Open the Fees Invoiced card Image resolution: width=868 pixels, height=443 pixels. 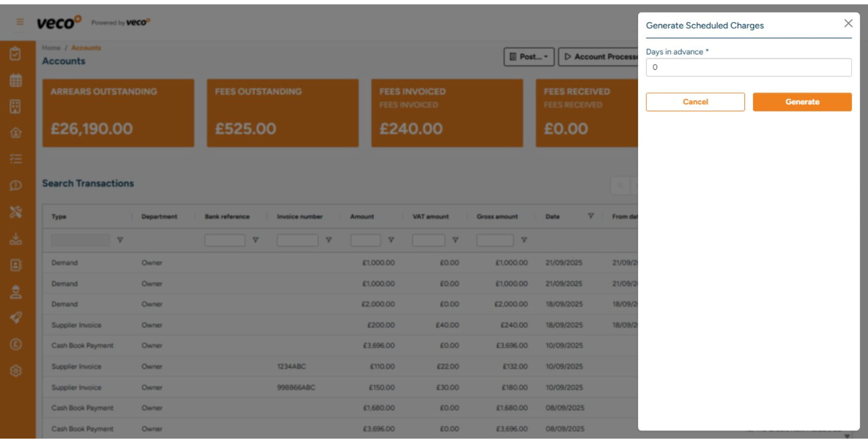pos(447,113)
